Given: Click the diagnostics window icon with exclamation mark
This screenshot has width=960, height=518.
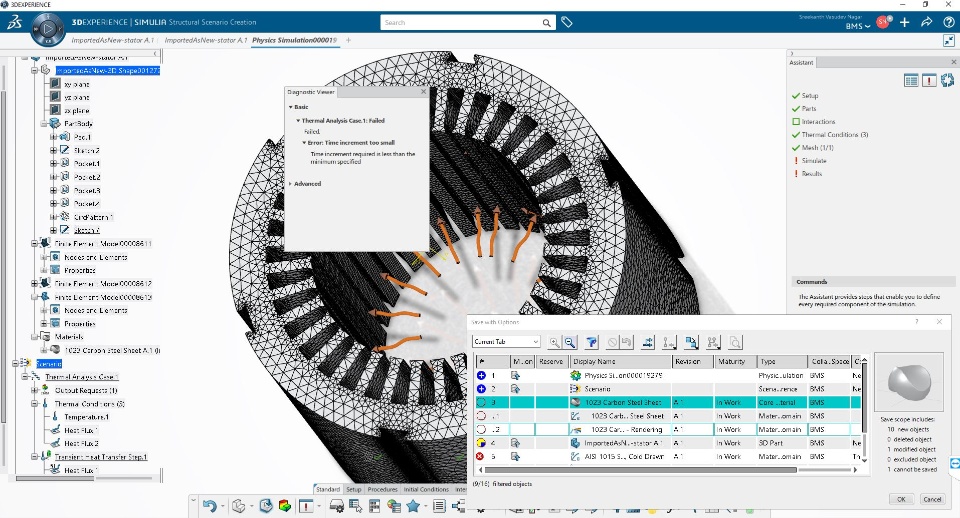Looking at the screenshot, I should (306, 506).
